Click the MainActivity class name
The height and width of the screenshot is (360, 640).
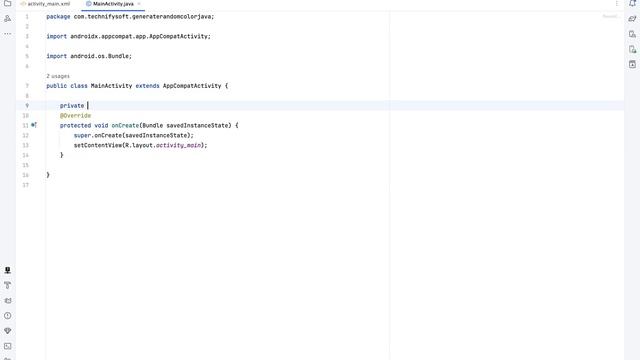111,86
